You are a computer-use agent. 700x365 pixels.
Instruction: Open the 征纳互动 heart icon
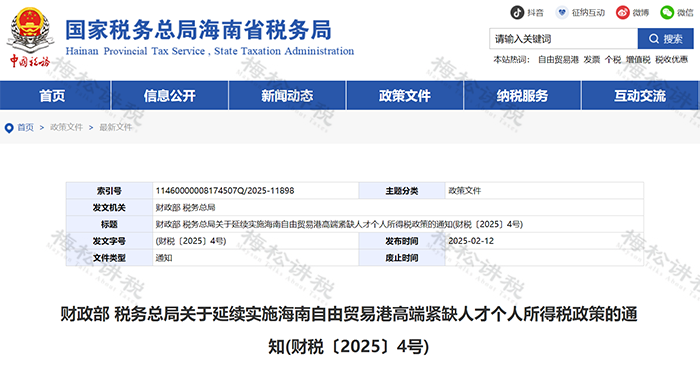point(562,12)
